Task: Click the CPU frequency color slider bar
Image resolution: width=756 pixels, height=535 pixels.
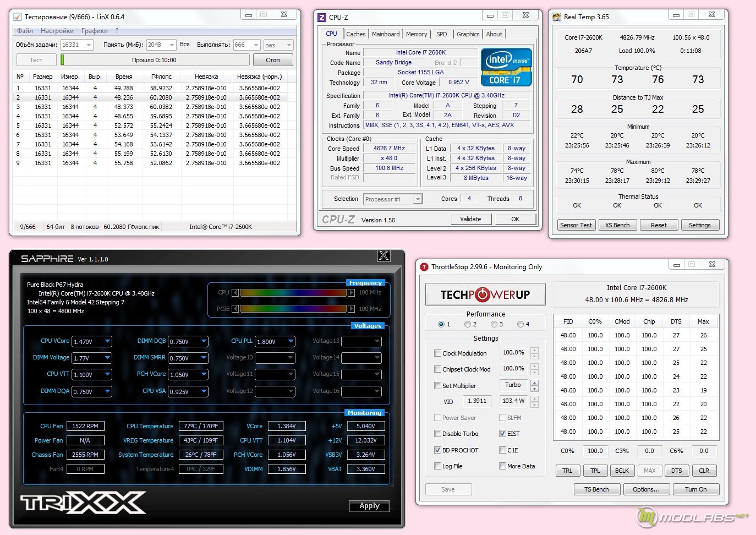Action: (293, 293)
